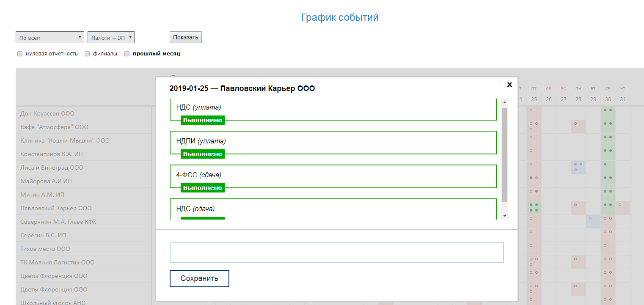Click the comment text input field
The width and height of the screenshot is (644, 305).
point(336,253)
